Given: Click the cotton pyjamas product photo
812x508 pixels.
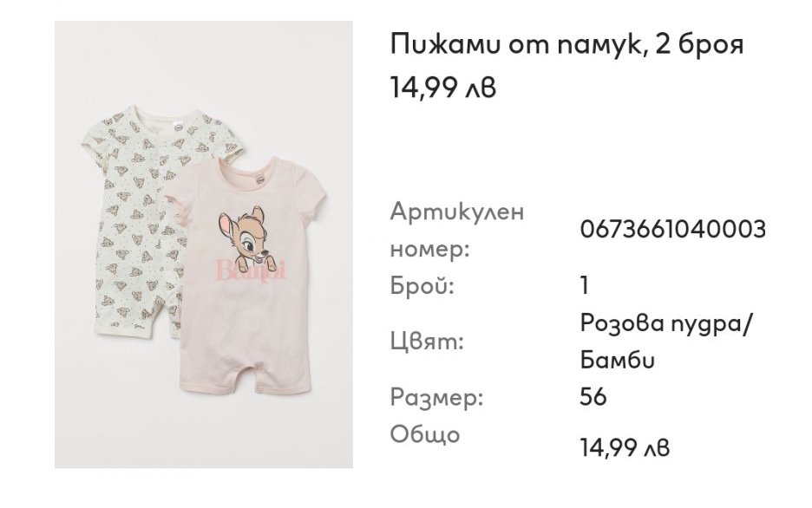Looking at the screenshot, I should (204, 244).
